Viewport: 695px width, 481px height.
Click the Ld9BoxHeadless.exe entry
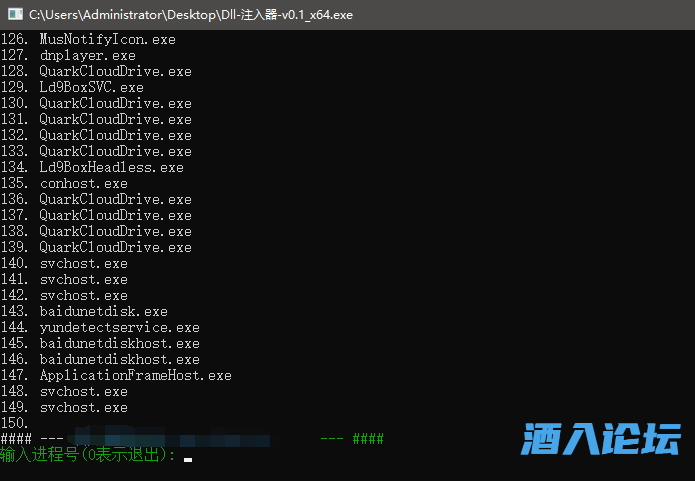(111, 167)
